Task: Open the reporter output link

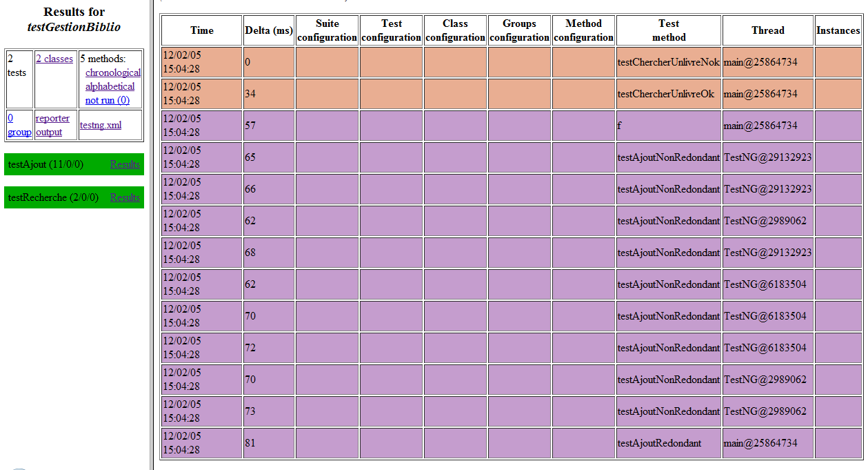Action: point(52,125)
